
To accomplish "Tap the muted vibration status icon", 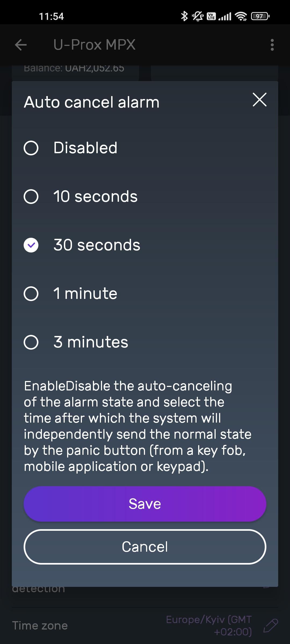I will (x=198, y=16).
